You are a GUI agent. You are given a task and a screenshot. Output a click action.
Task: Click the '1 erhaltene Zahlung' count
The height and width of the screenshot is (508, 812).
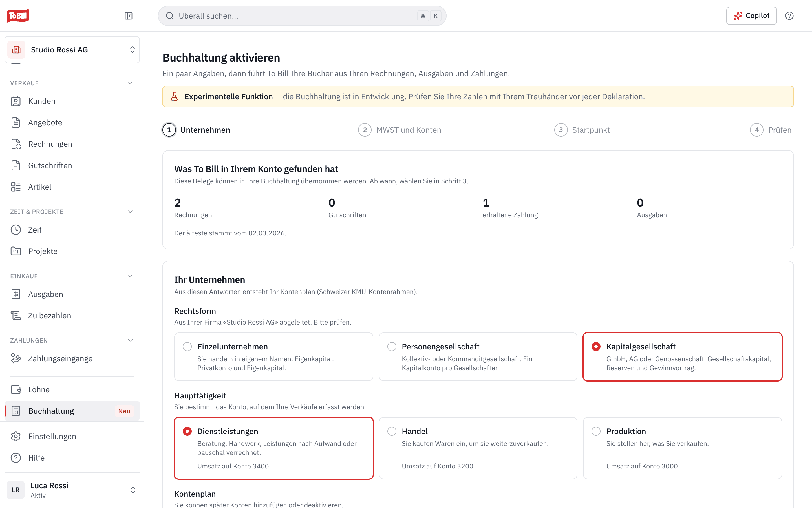coord(510,208)
